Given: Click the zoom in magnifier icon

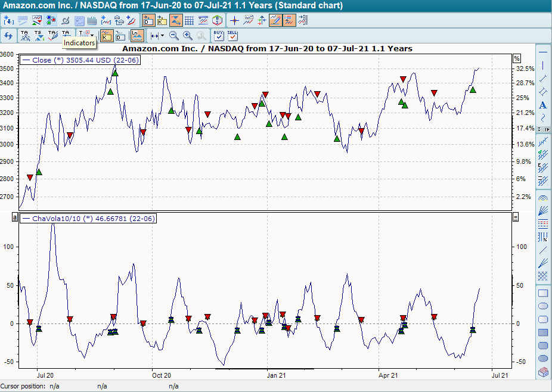Looking at the screenshot, I should pos(188,36).
